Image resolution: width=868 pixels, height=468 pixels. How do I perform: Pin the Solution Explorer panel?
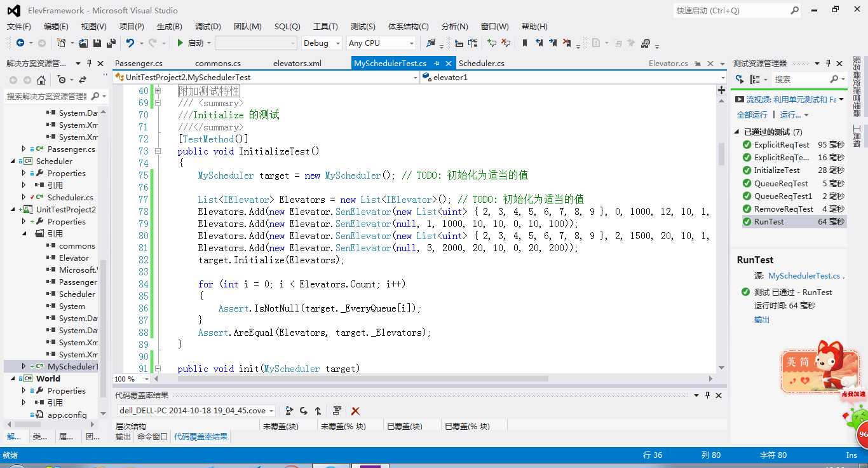(90, 64)
